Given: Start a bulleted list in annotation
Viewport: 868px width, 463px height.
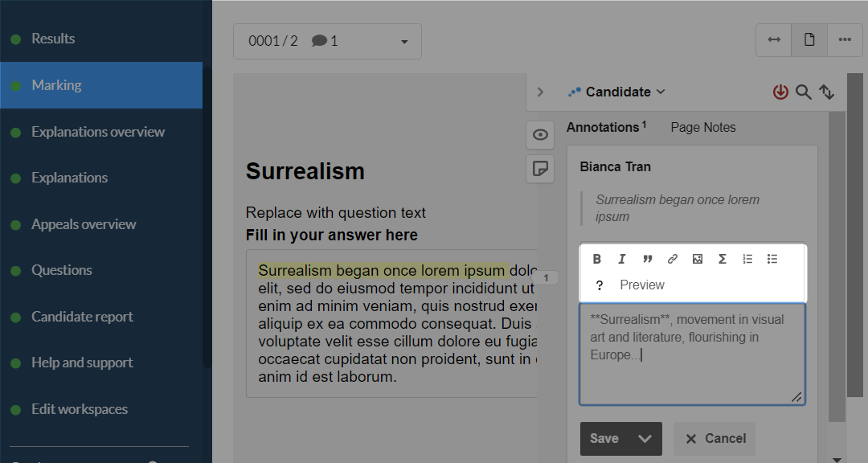Looking at the screenshot, I should point(772,259).
